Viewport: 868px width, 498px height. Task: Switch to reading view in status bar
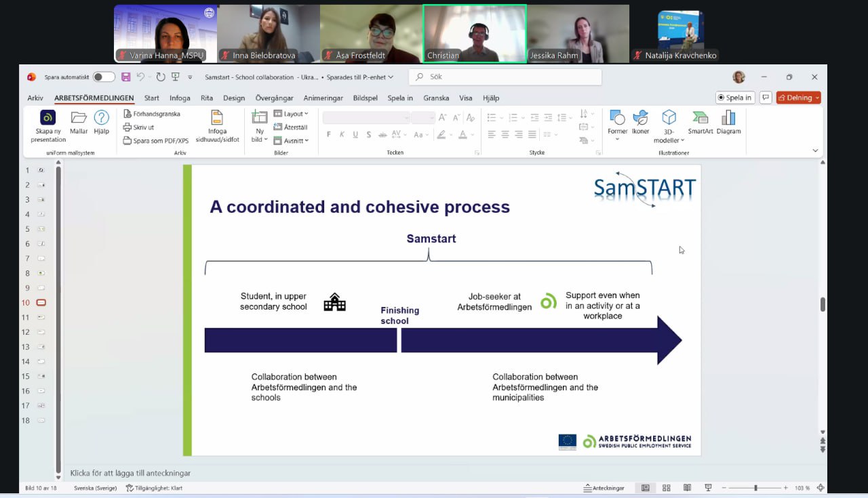tap(687, 488)
